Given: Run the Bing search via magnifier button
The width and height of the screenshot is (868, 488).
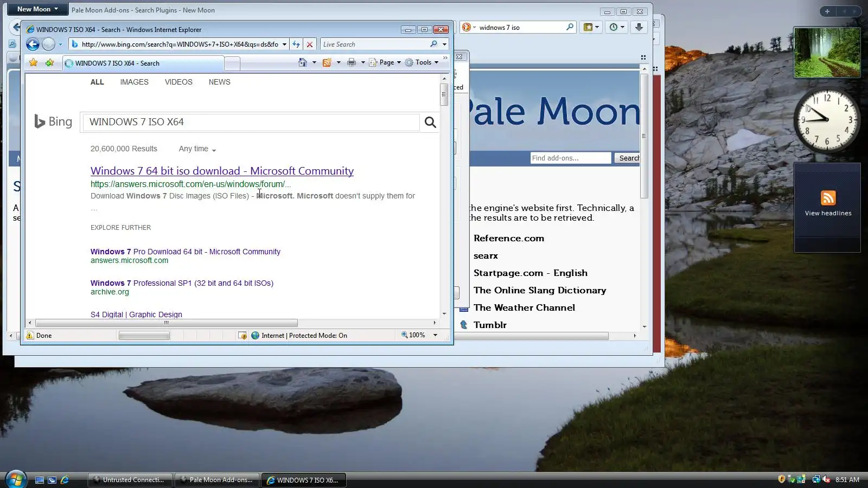Looking at the screenshot, I should 430,122.
